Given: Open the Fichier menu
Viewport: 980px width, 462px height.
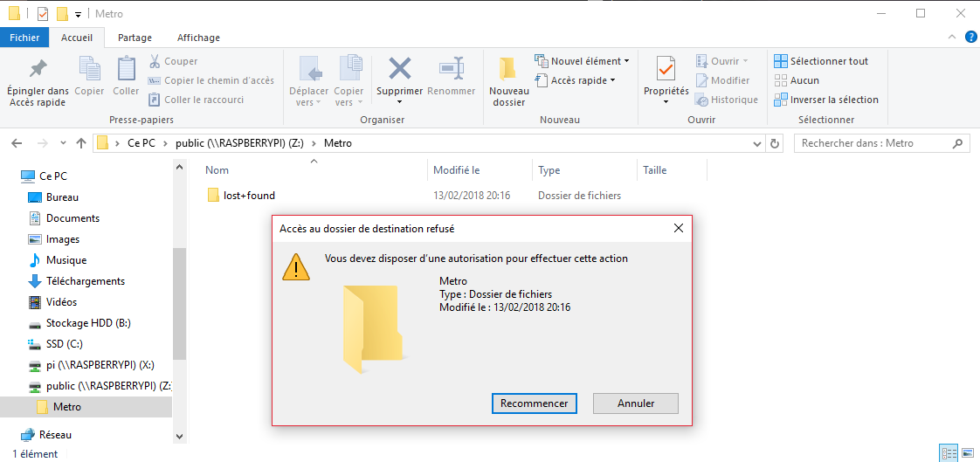Looking at the screenshot, I should point(24,38).
